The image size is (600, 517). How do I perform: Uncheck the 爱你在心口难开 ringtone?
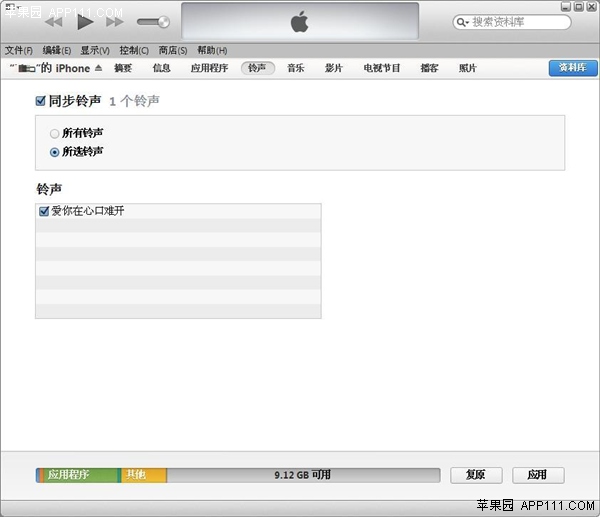[x=43, y=211]
